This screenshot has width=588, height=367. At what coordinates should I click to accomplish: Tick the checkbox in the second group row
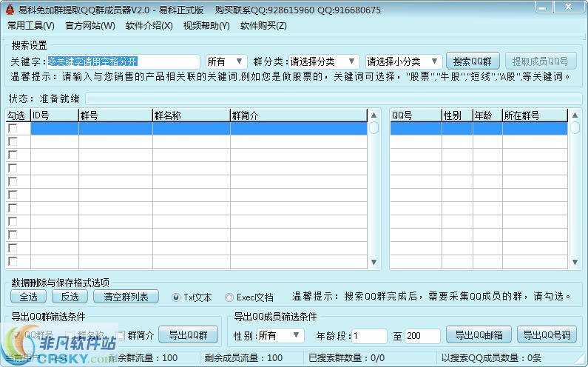[x=13, y=141]
